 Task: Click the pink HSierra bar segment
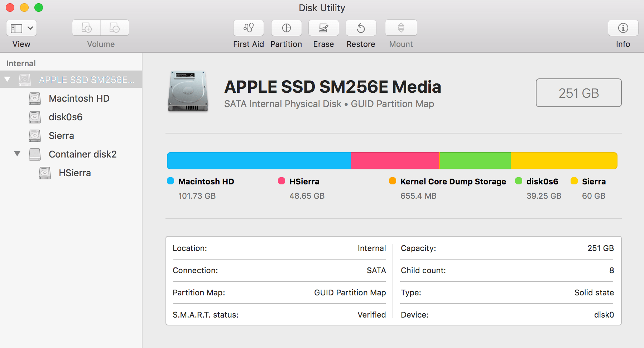pos(395,161)
